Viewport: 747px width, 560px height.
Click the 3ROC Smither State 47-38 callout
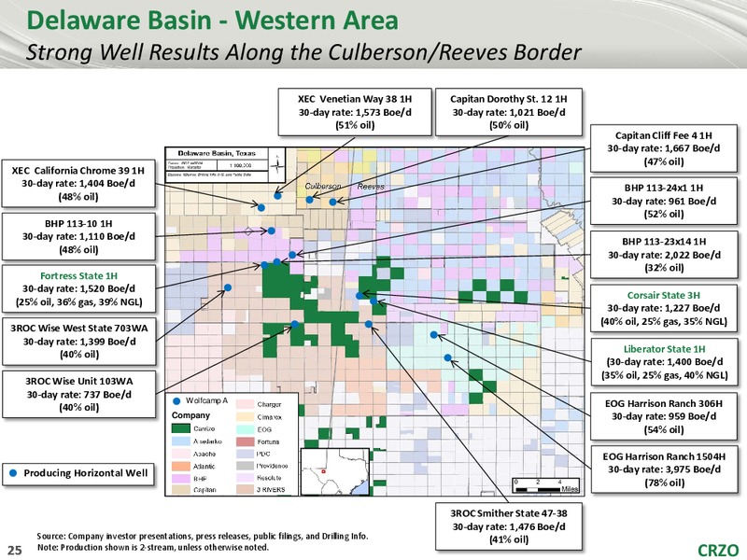coord(509,526)
